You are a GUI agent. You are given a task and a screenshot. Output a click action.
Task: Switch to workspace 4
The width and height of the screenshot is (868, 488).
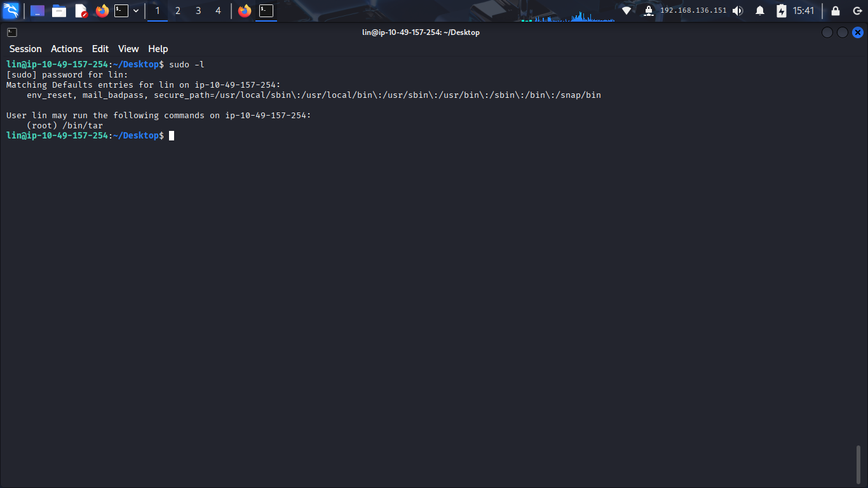pos(219,11)
